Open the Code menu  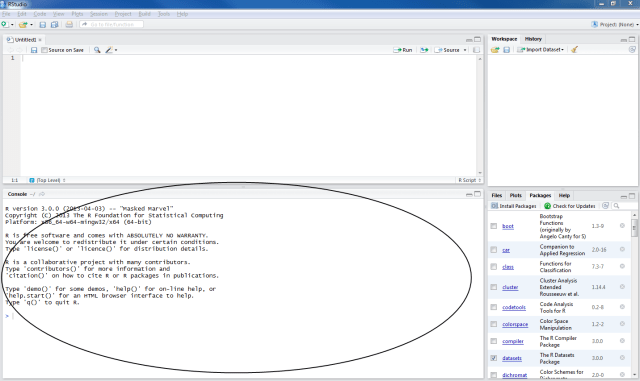(40, 14)
